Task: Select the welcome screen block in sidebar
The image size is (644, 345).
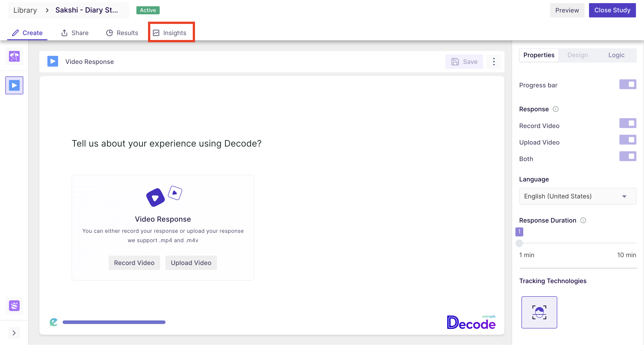Action: click(x=14, y=57)
